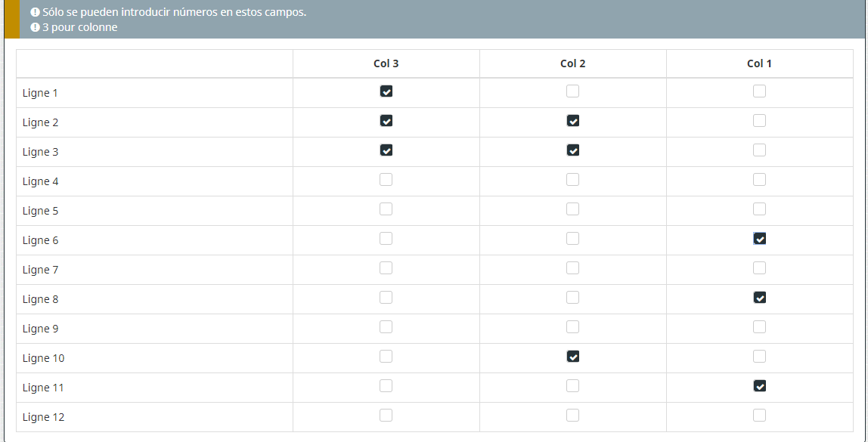Uncheck Ligne 8 in Col 1
868x442 pixels.
pyautogui.click(x=760, y=298)
